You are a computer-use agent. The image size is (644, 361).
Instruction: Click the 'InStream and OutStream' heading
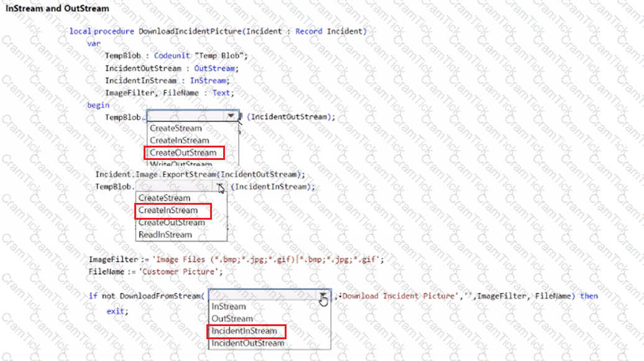tap(57, 9)
